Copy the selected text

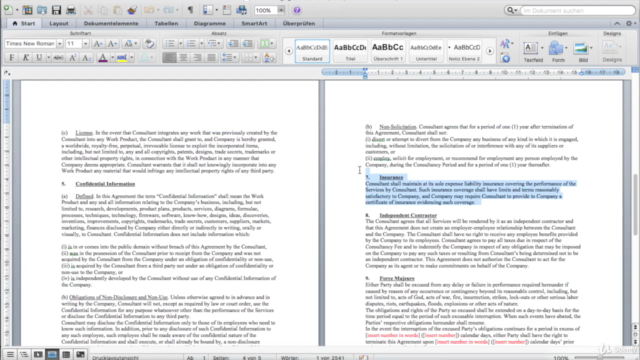[103, 10]
